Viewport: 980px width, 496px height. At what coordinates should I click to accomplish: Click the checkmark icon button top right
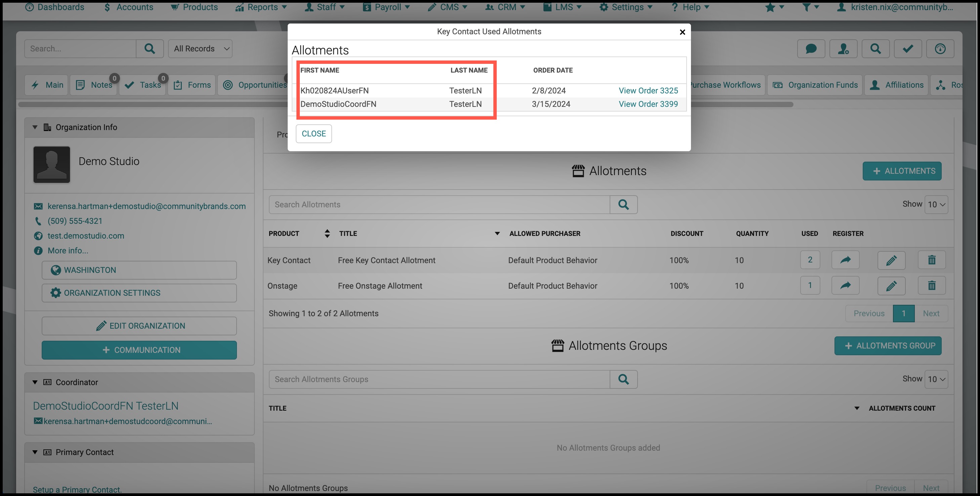(908, 49)
